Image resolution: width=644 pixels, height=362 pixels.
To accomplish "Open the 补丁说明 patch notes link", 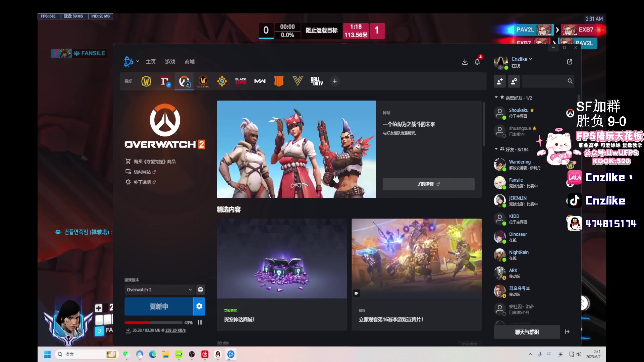I will (x=141, y=182).
